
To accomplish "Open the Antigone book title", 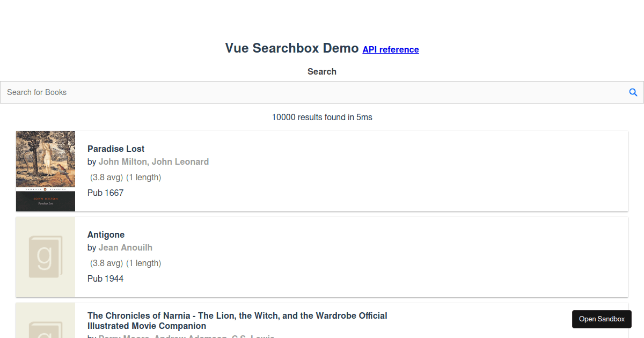I will (x=106, y=234).
